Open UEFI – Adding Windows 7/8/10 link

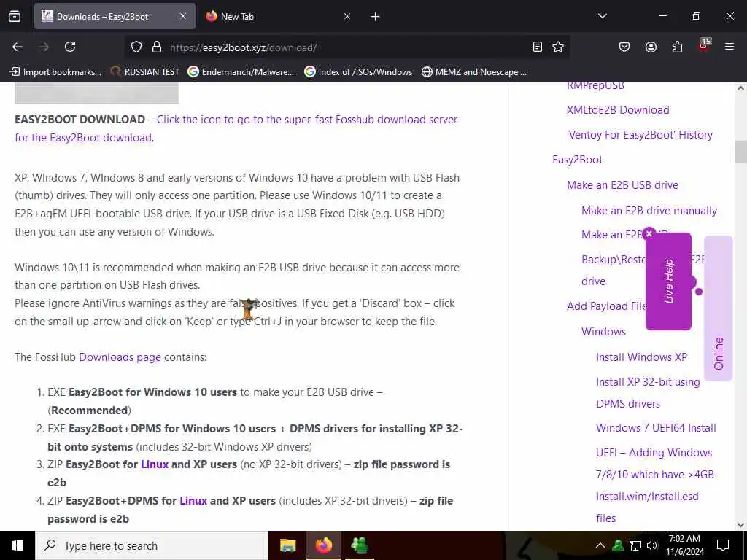click(655, 485)
